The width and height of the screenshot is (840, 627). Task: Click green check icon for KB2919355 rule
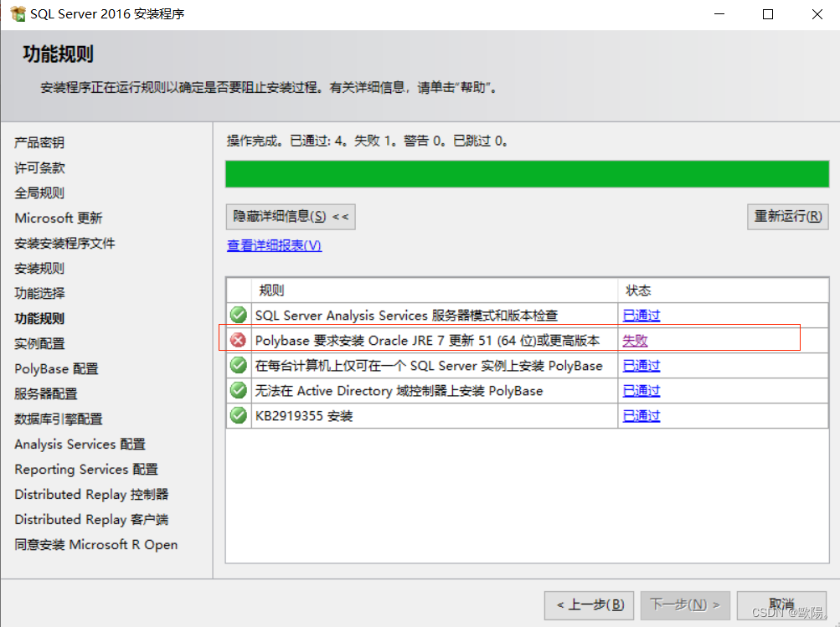[239, 415]
